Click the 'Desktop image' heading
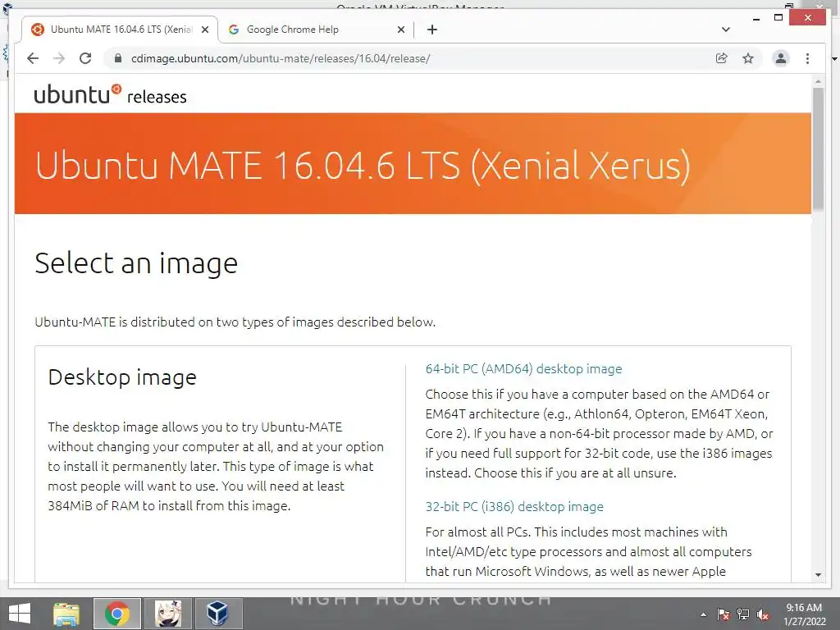 pos(122,377)
